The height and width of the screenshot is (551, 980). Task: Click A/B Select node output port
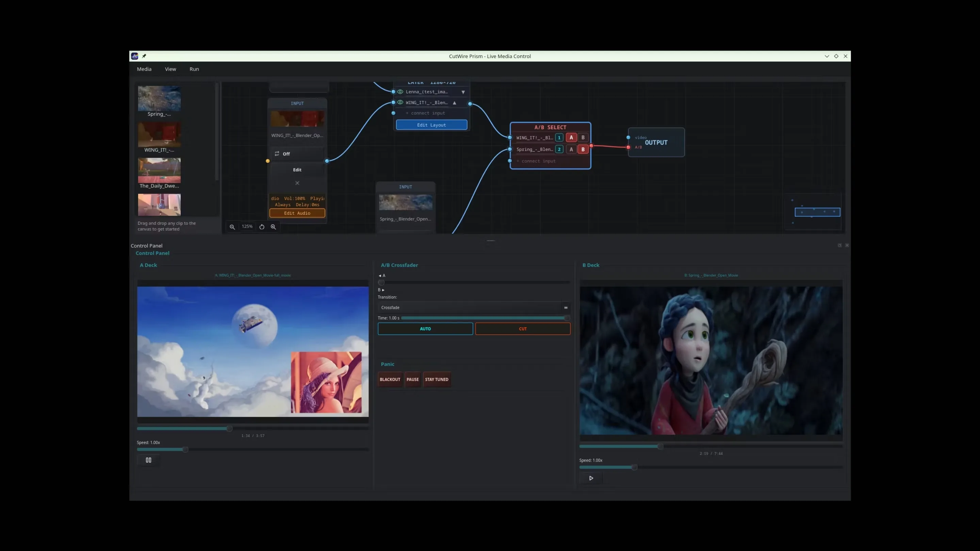(591, 146)
